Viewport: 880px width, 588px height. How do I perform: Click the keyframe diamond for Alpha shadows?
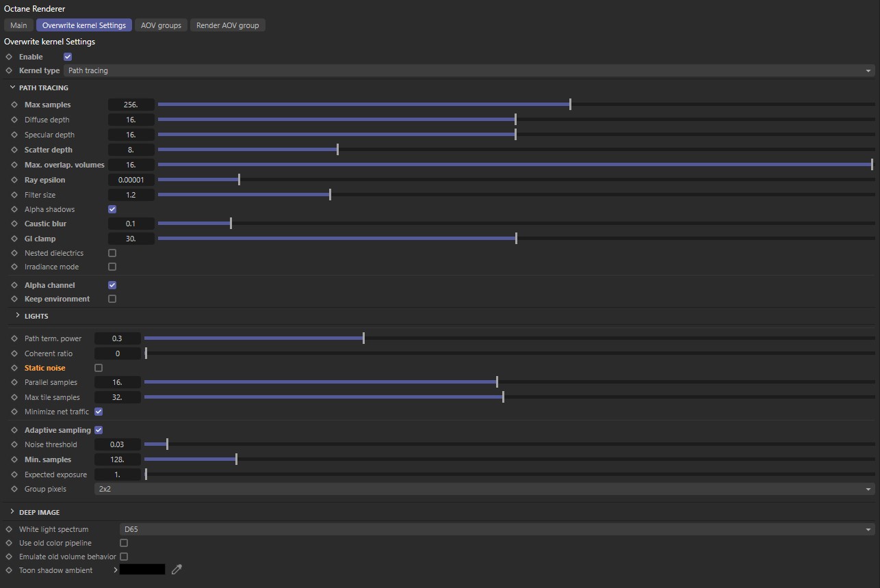14,209
